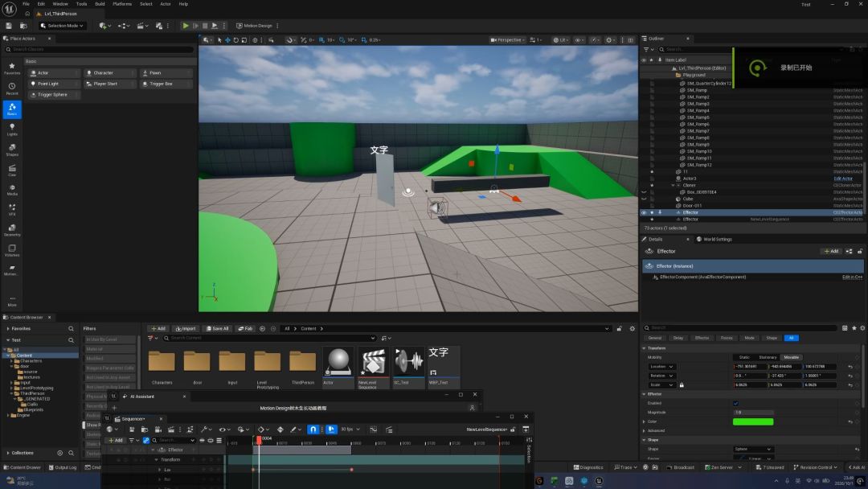Activate the rotate gizmo tool in viewport

pos(235,40)
